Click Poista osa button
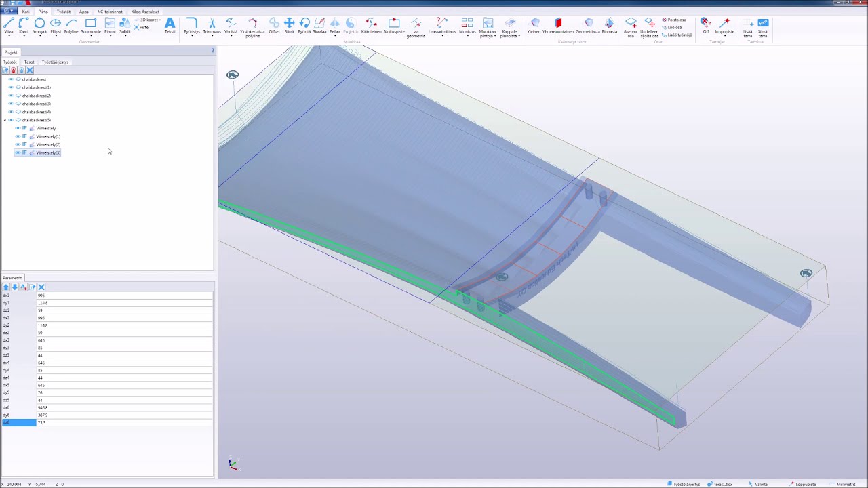The image size is (868, 488). point(675,20)
